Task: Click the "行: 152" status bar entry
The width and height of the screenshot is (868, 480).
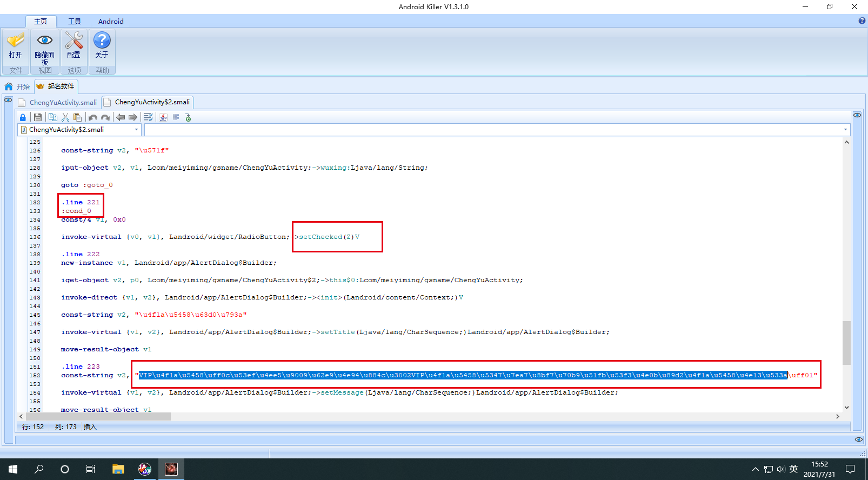Action: 33,427
